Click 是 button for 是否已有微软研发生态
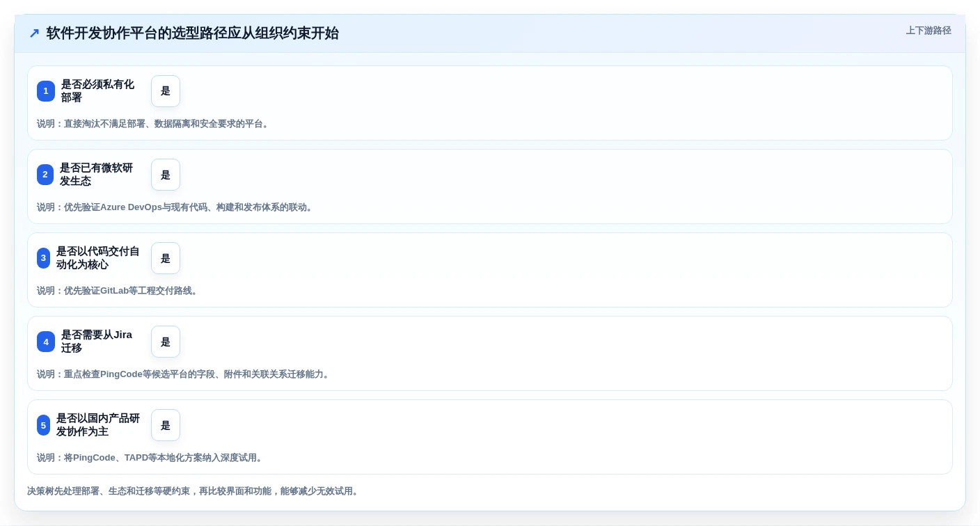 coord(166,175)
